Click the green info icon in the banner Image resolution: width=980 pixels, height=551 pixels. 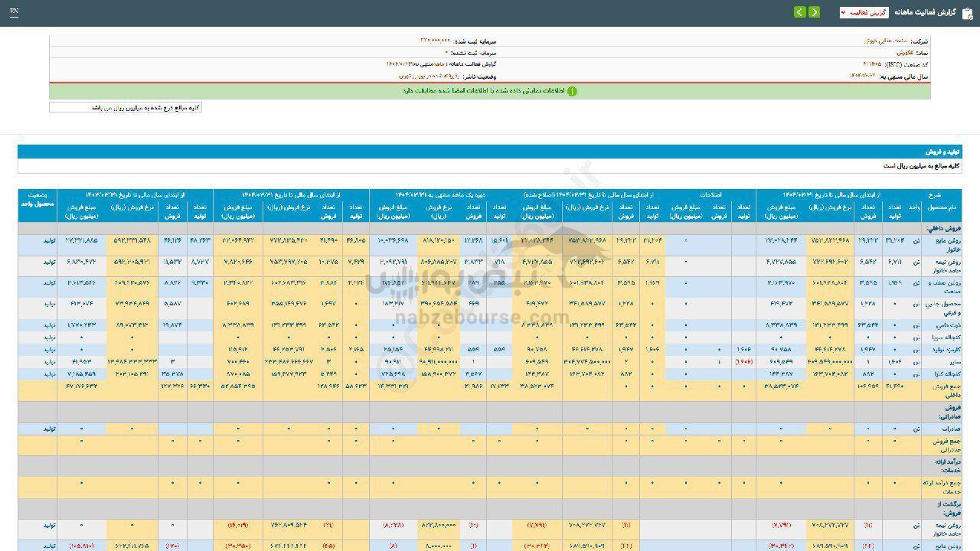pos(572,91)
